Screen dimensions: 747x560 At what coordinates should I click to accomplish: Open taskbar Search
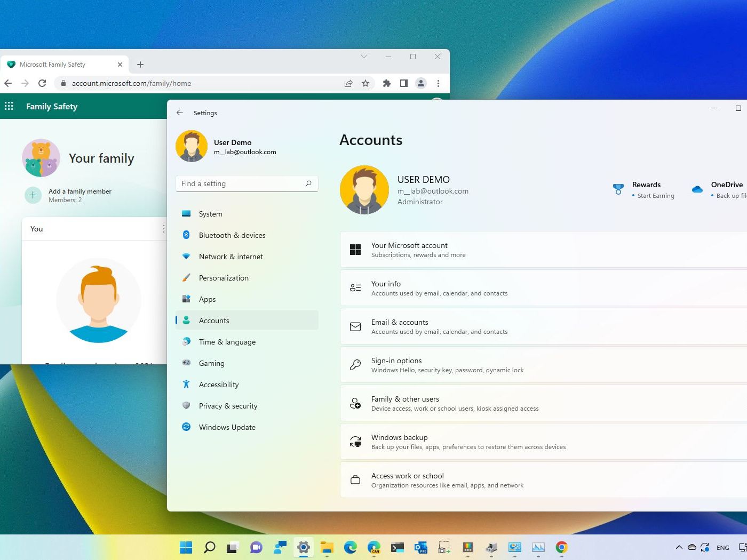[x=210, y=547]
